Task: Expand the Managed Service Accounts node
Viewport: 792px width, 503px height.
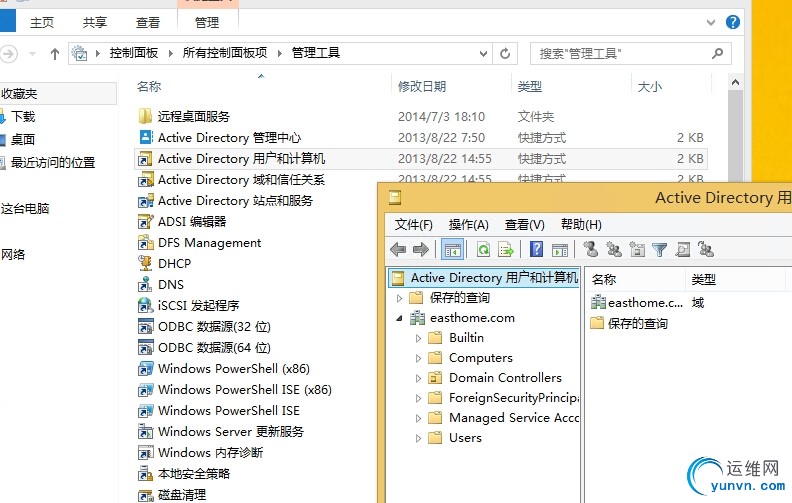Action: tap(418, 418)
